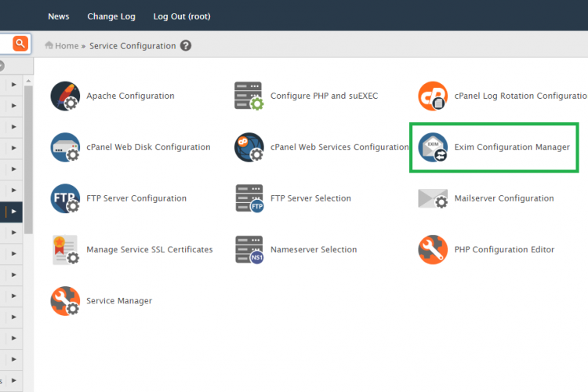
Task: Open cPanel Web Services Configuration link
Action: click(x=339, y=147)
